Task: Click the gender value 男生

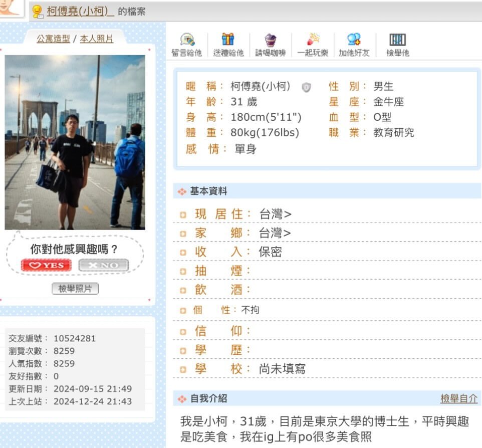Action: (x=383, y=86)
